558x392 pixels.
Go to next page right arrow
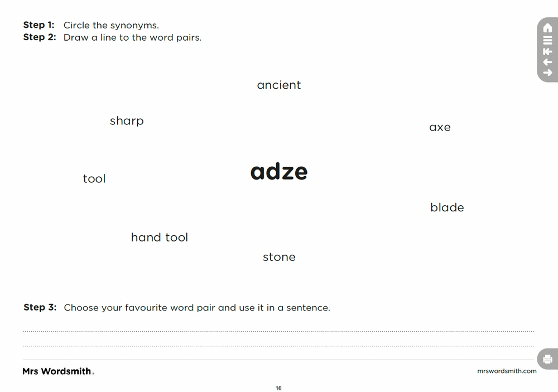click(548, 73)
